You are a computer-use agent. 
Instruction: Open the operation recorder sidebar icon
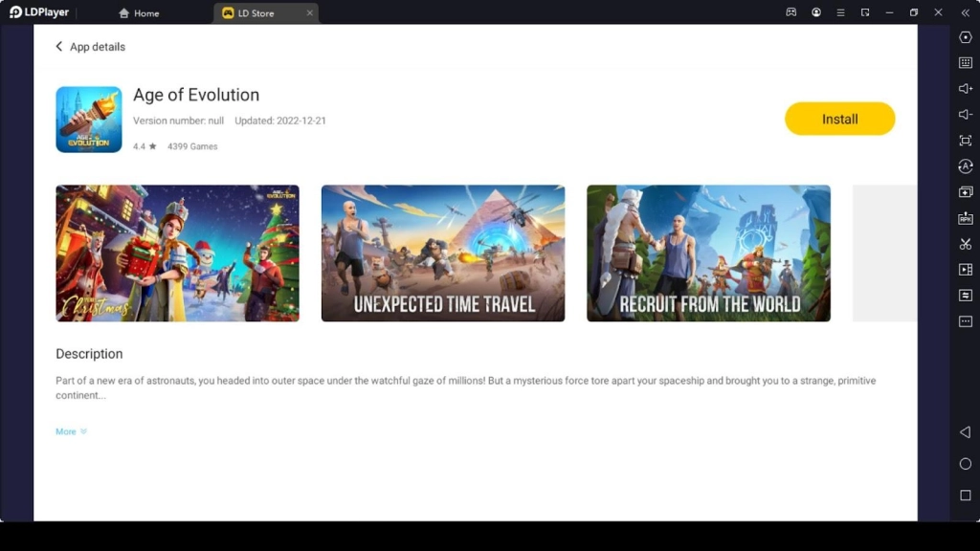pyautogui.click(x=965, y=166)
